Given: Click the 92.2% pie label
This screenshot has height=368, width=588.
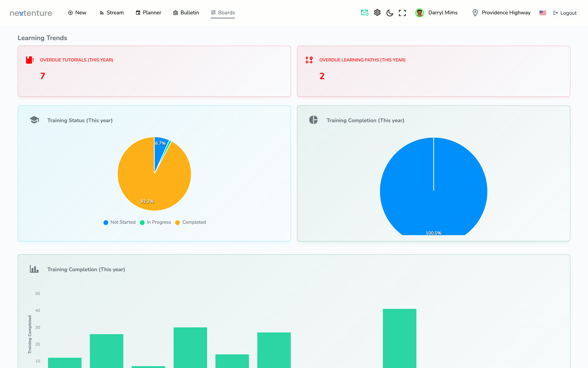Looking at the screenshot, I should [x=147, y=201].
